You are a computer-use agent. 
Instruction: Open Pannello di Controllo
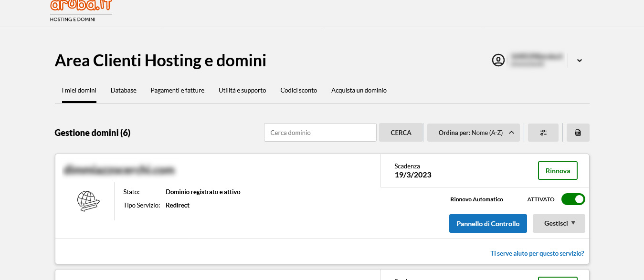488,223
